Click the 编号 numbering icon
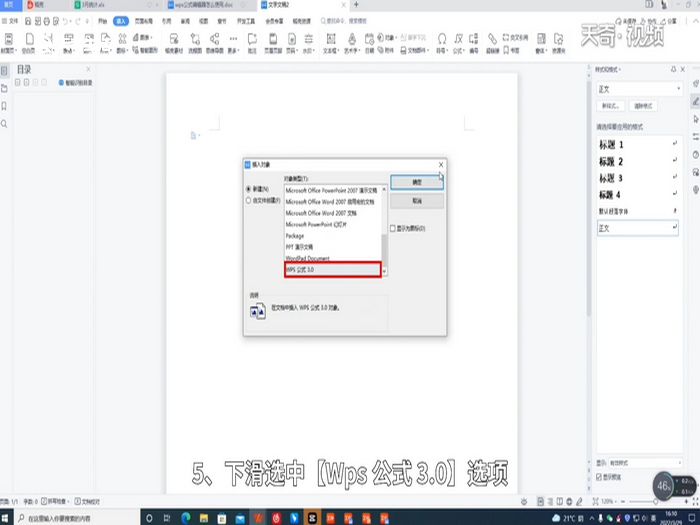 pos(474,43)
